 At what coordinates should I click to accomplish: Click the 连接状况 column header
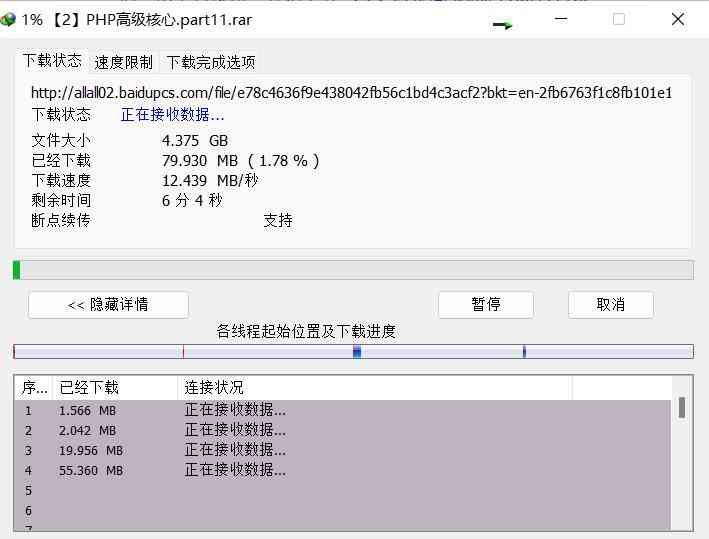[375, 388]
